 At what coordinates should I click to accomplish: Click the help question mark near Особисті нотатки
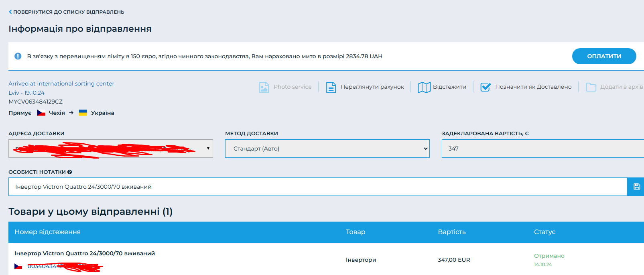70,172
